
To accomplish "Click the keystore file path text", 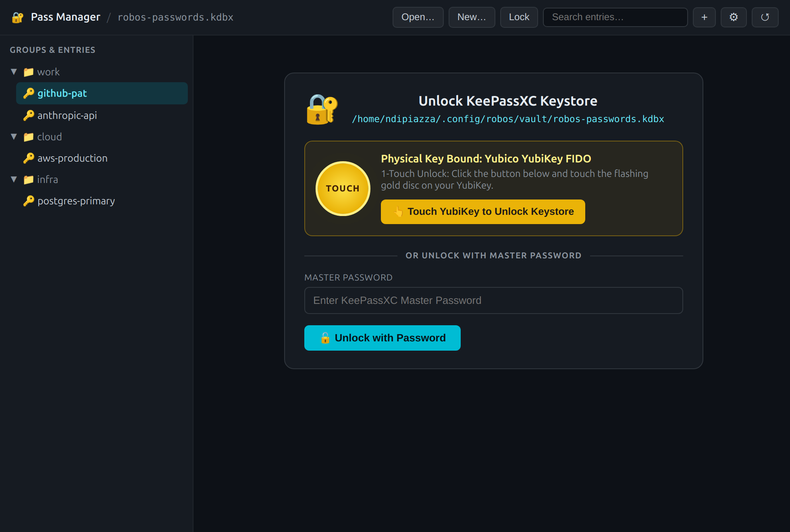I will tap(508, 119).
